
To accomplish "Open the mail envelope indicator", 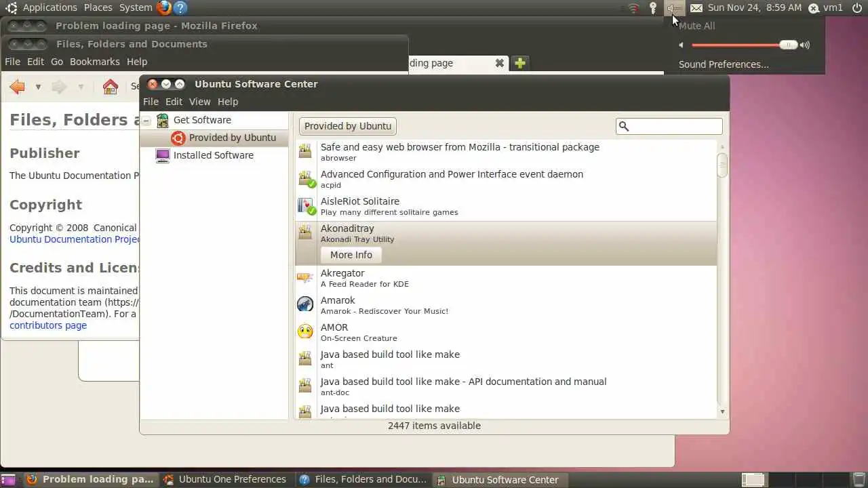I will (696, 8).
